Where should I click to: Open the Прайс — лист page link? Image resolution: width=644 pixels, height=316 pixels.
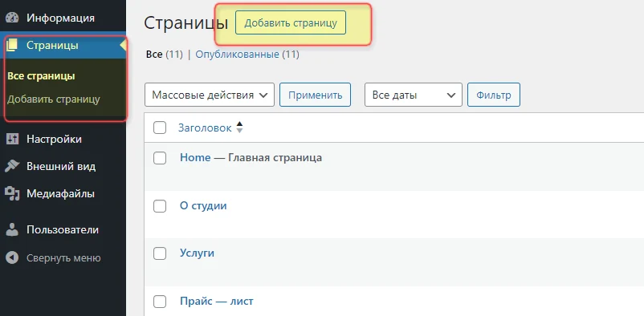tap(217, 302)
